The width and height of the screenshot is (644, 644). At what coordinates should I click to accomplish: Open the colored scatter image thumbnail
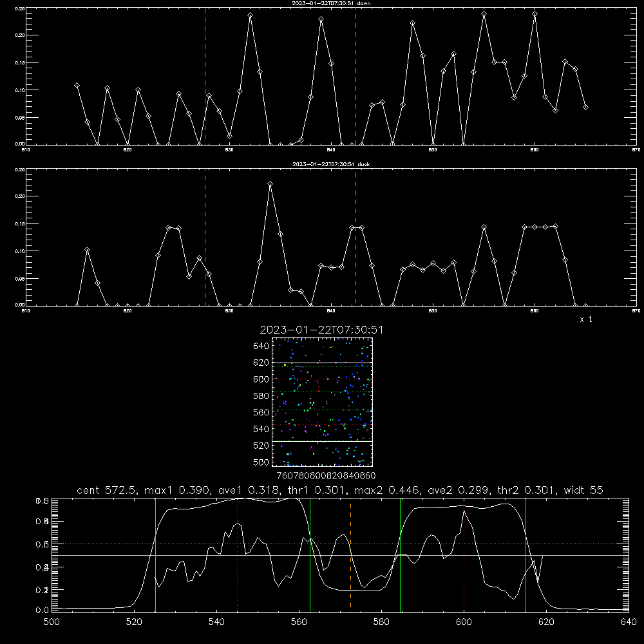pyautogui.click(x=323, y=402)
